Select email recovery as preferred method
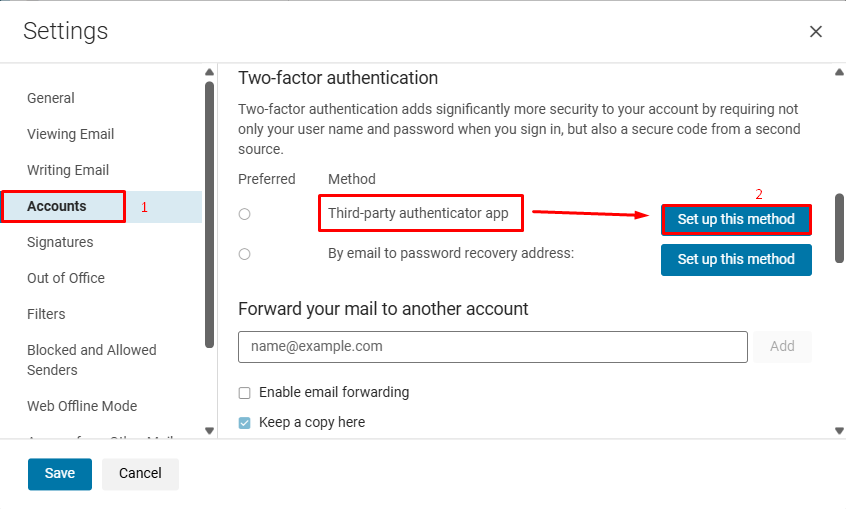Screen dimensions: 846x509 245,255
